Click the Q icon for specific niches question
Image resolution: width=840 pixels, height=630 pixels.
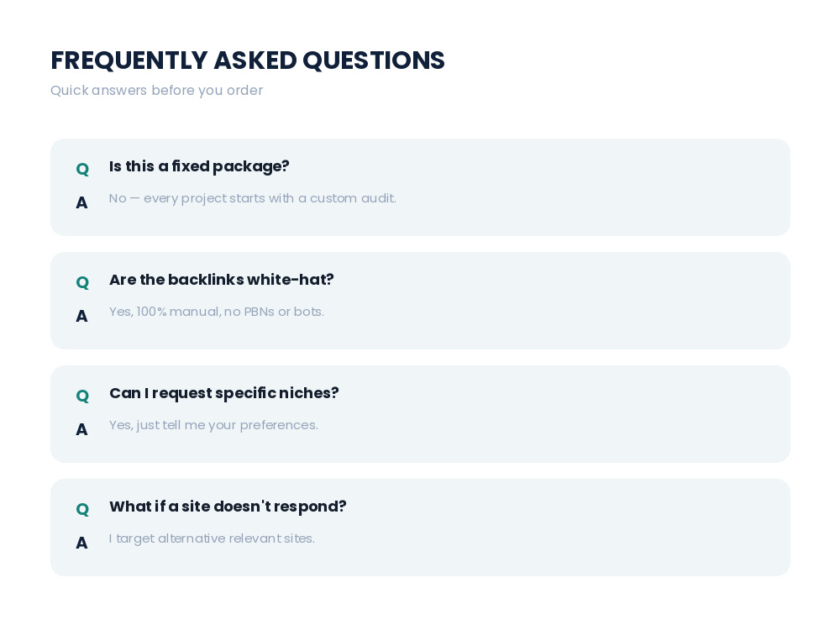point(82,396)
